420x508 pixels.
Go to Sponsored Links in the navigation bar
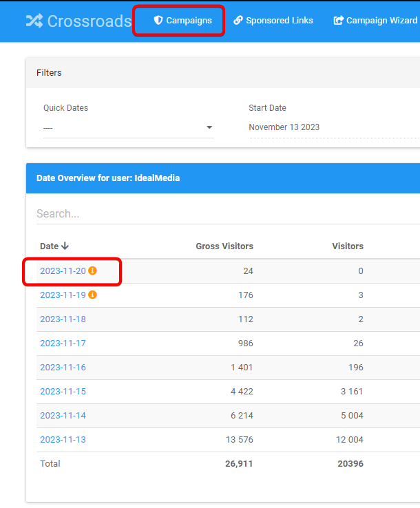273,21
